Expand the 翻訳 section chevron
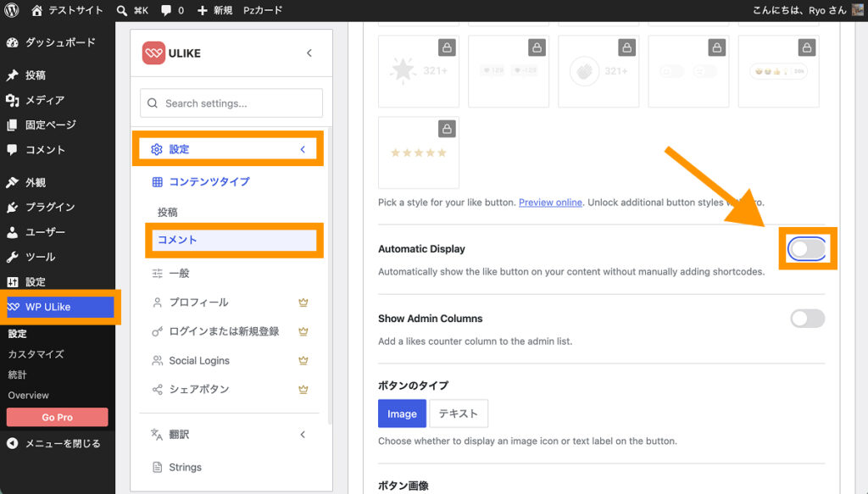Image resolution: width=868 pixels, height=494 pixels. click(x=303, y=434)
